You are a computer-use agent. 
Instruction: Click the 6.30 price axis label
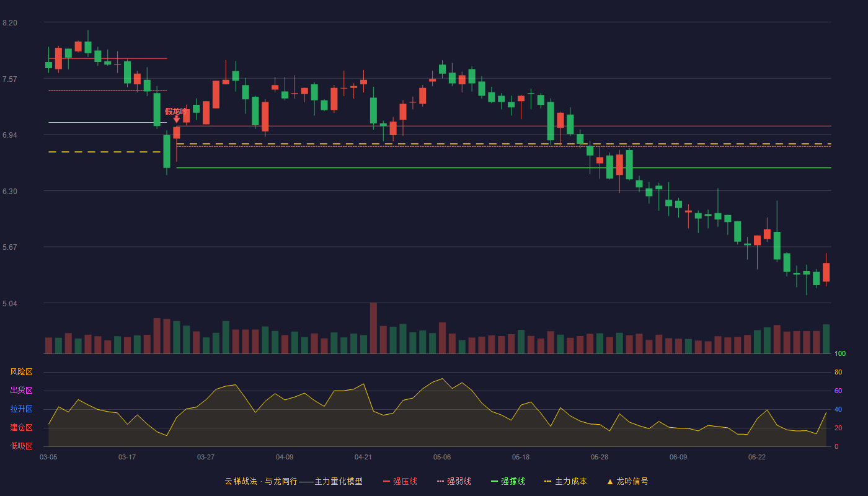pyautogui.click(x=10, y=192)
